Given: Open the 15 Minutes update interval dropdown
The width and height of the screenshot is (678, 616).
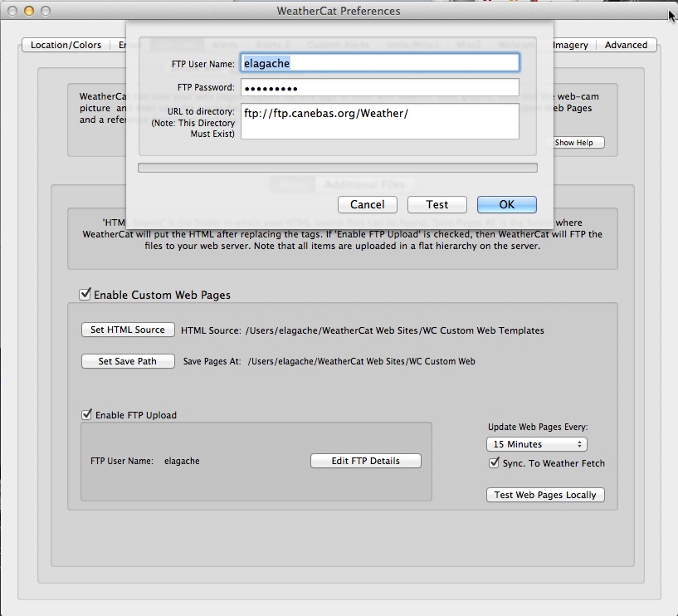Looking at the screenshot, I should tap(537, 444).
